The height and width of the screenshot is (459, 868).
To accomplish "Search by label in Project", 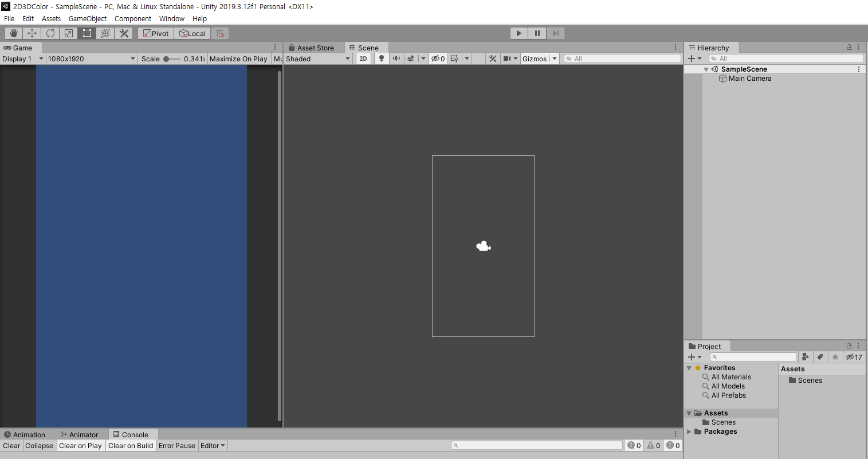I will pyautogui.click(x=820, y=357).
